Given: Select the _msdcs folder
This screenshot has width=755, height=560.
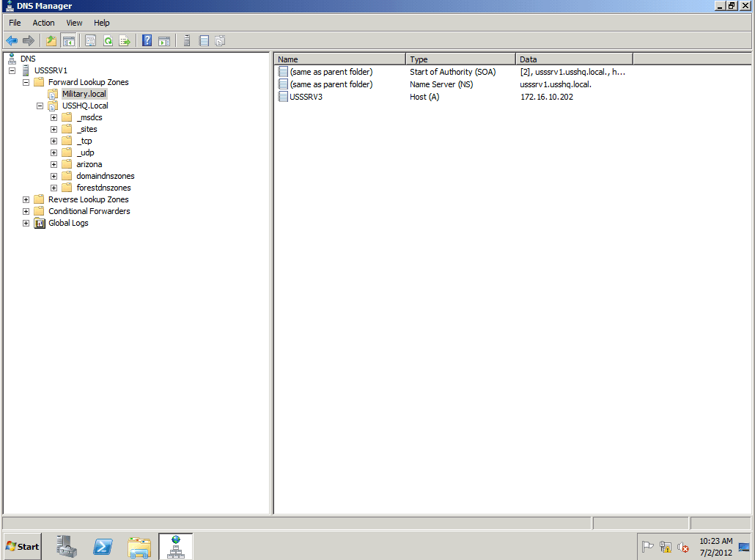Looking at the screenshot, I should 89,117.
